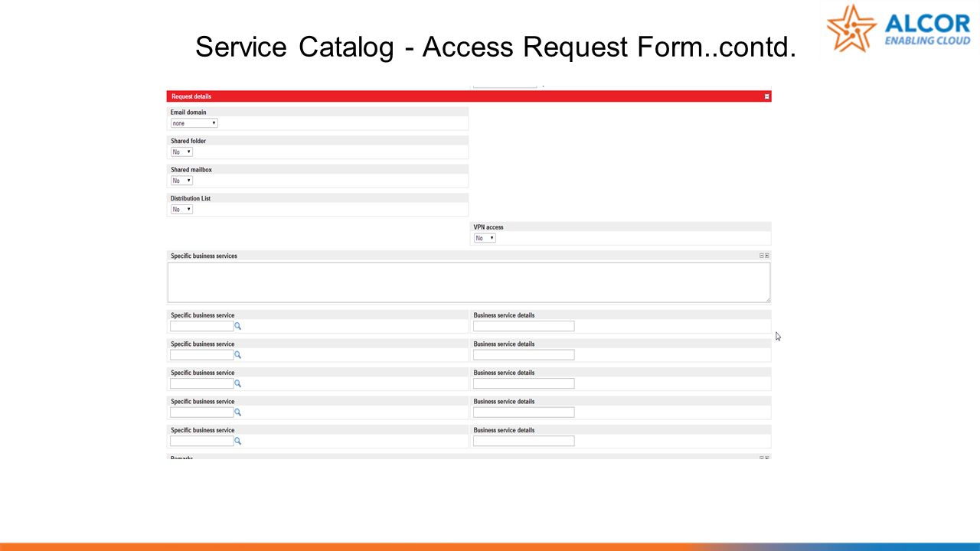Shrink the Specific business services text area
The width and height of the screenshot is (980, 551).
[x=762, y=256]
